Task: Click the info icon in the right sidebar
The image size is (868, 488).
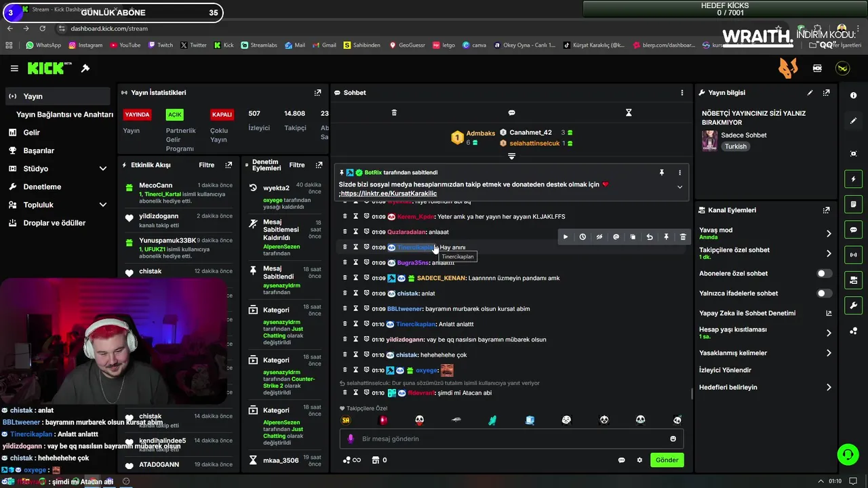Action: tap(853, 96)
